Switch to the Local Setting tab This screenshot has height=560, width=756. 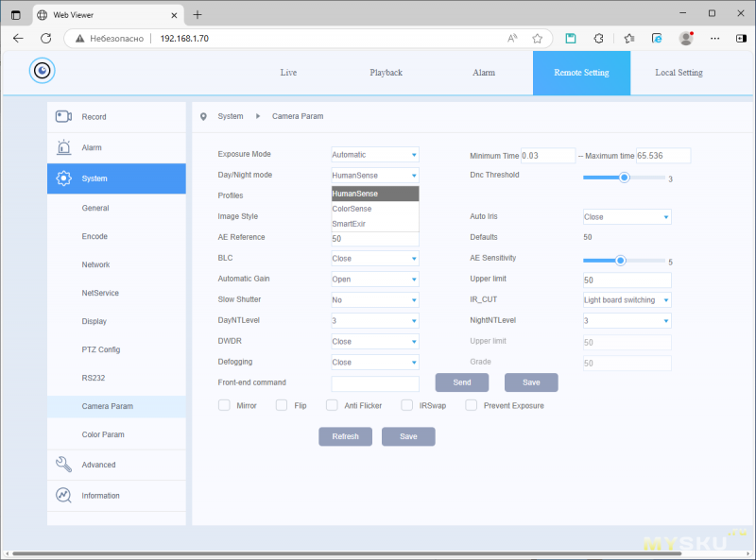click(x=679, y=73)
